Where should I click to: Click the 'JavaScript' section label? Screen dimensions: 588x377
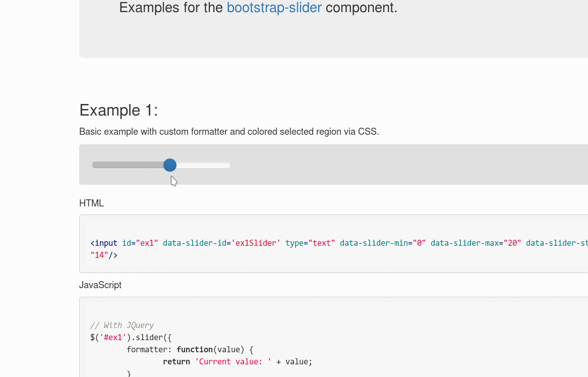(100, 285)
